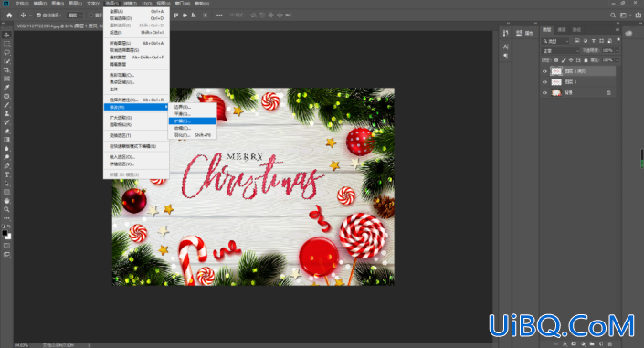Open the workspace switcher icon dropdown
Viewport: 644px width, 348px height.
(625, 16)
